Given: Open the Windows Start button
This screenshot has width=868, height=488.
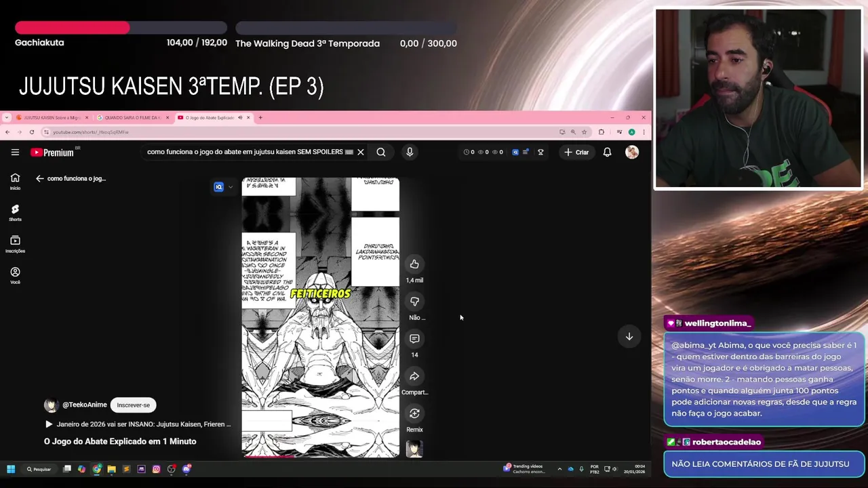Looking at the screenshot, I should (11, 469).
